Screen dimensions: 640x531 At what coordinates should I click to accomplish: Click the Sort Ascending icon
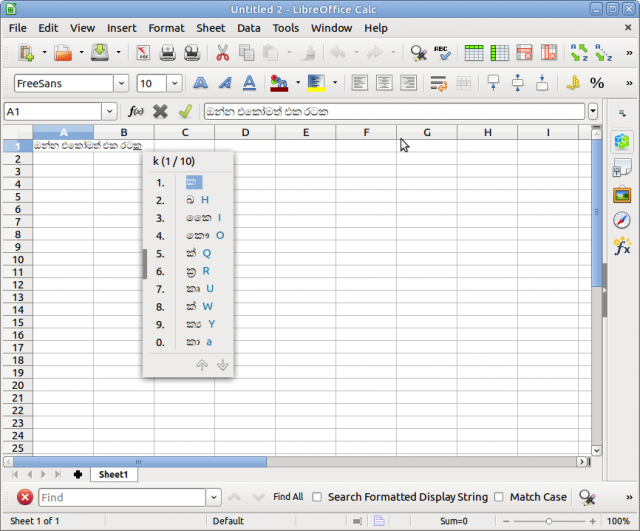[579, 53]
